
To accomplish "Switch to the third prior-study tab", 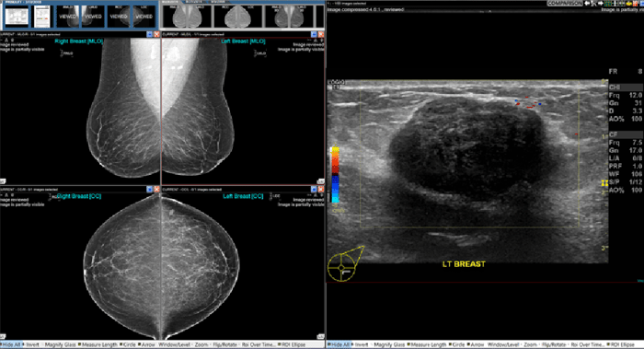I will [218, 2].
